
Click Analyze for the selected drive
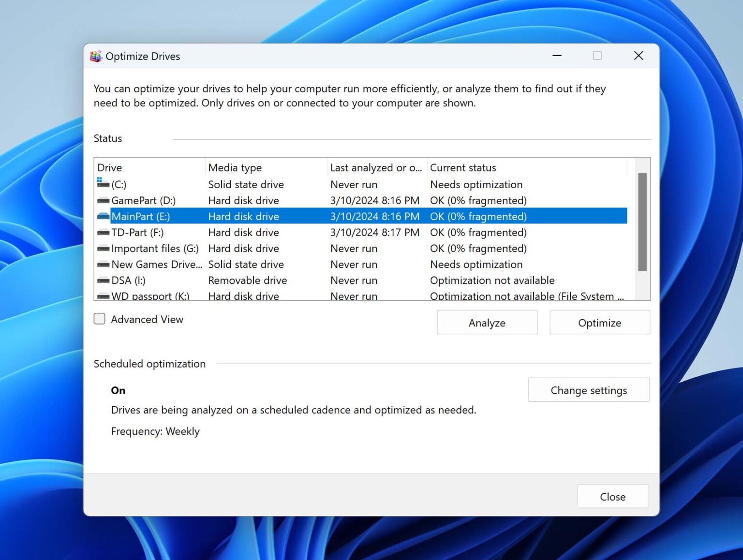click(x=487, y=322)
